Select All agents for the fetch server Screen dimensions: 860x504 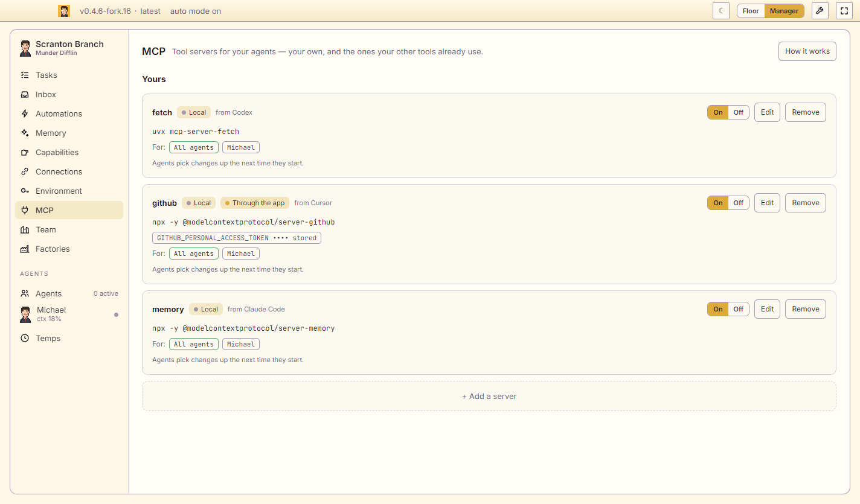click(x=194, y=147)
